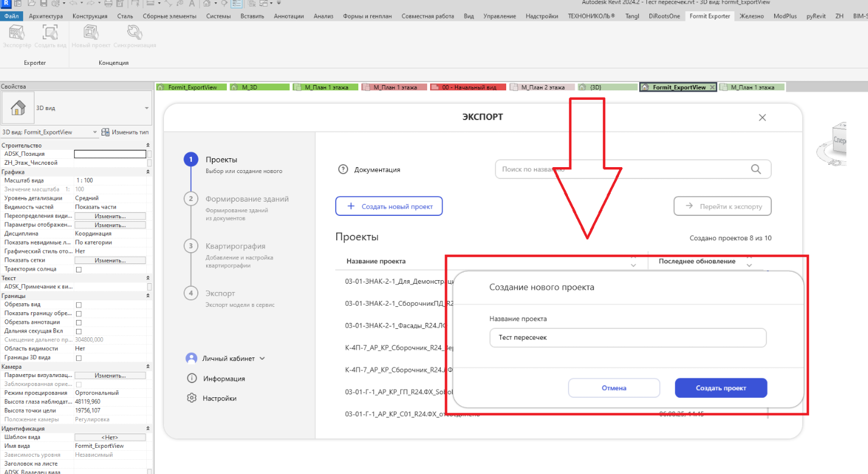Enable Траектория солнца checkbox

pos(78,269)
